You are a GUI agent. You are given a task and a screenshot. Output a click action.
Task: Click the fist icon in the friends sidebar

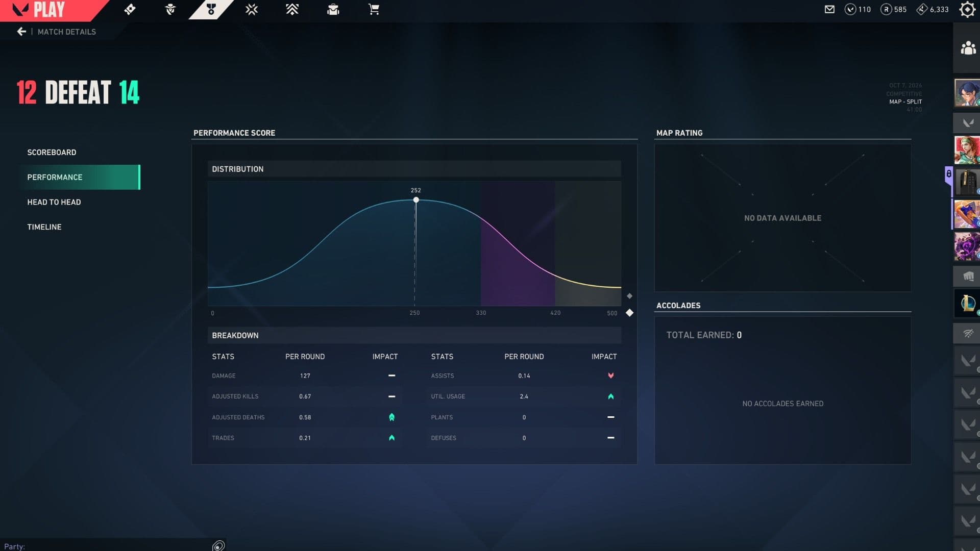[x=968, y=276]
